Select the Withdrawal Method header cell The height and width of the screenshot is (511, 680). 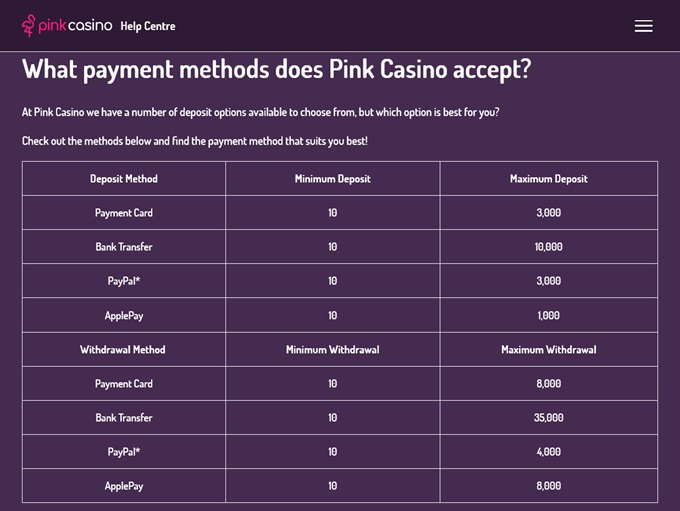tap(124, 350)
